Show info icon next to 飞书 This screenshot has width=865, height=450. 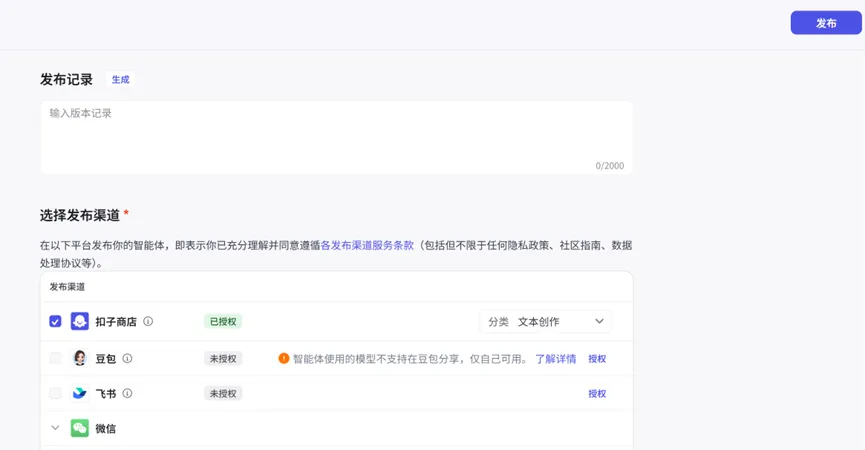pos(127,393)
